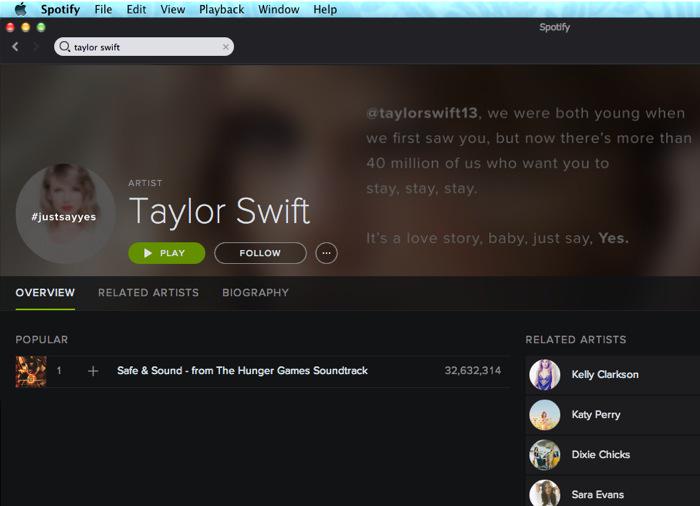Open the more options ellipsis button
This screenshot has height=506, width=700.
326,253
